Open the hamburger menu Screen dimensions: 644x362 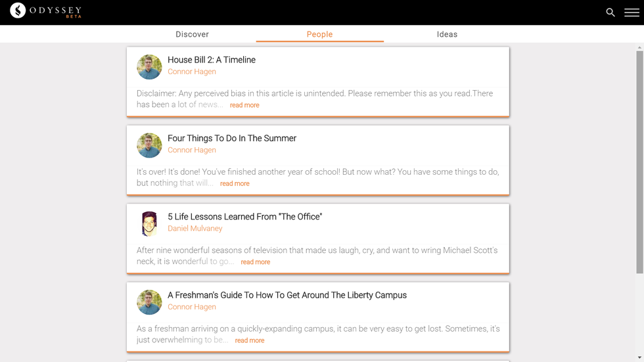tap(632, 12)
